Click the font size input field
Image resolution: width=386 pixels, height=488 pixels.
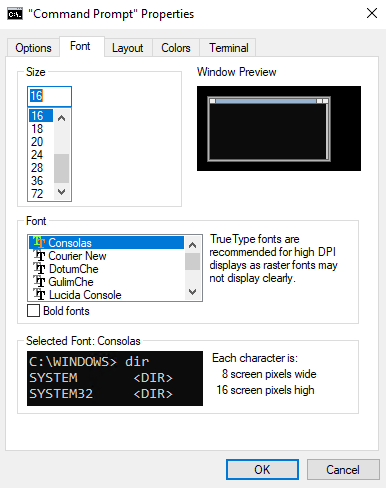pyautogui.click(x=49, y=96)
